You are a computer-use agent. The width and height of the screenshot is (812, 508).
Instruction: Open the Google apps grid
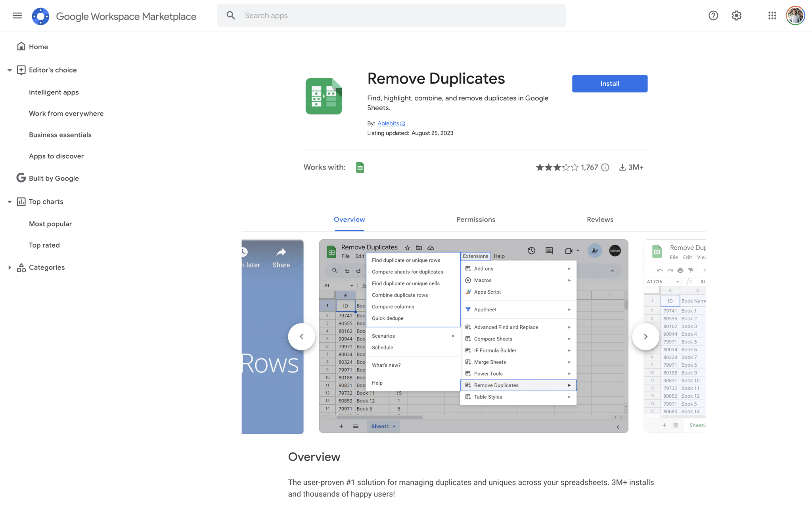coord(772,15)
